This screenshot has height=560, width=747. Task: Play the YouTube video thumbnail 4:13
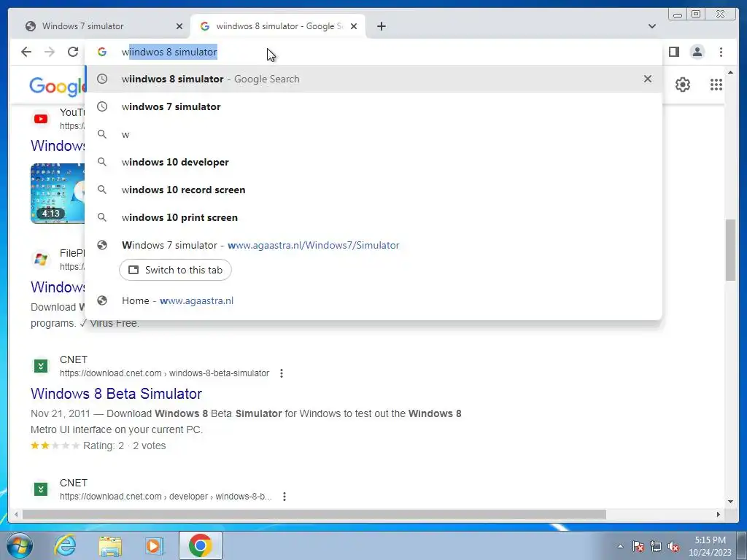57,193
